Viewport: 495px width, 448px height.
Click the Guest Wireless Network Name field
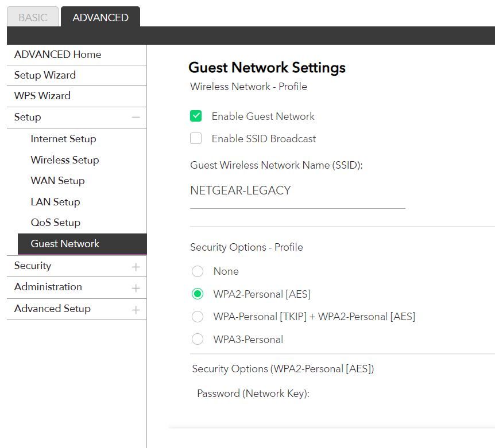point(297,191)
